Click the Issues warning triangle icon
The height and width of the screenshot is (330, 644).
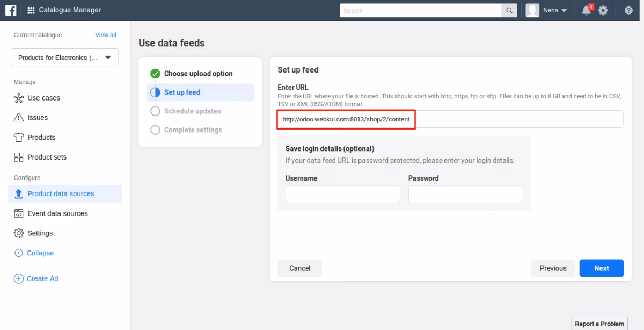coord(19,118)
